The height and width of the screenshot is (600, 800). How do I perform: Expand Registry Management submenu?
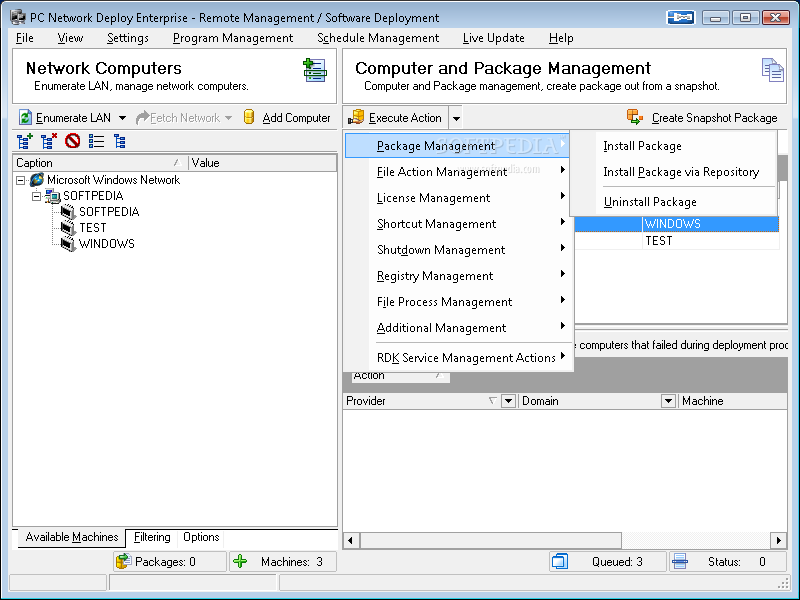tap(457, 276)
